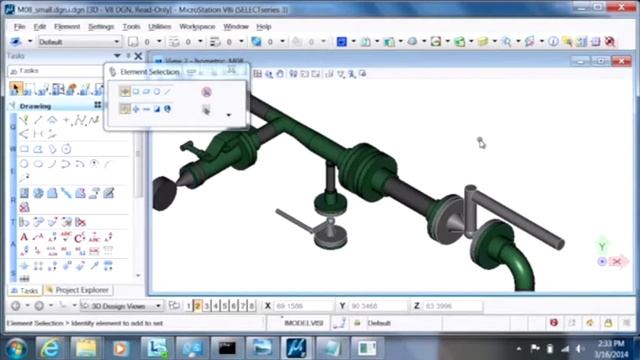Select the Place Ellipse tool

coord(38,164)
